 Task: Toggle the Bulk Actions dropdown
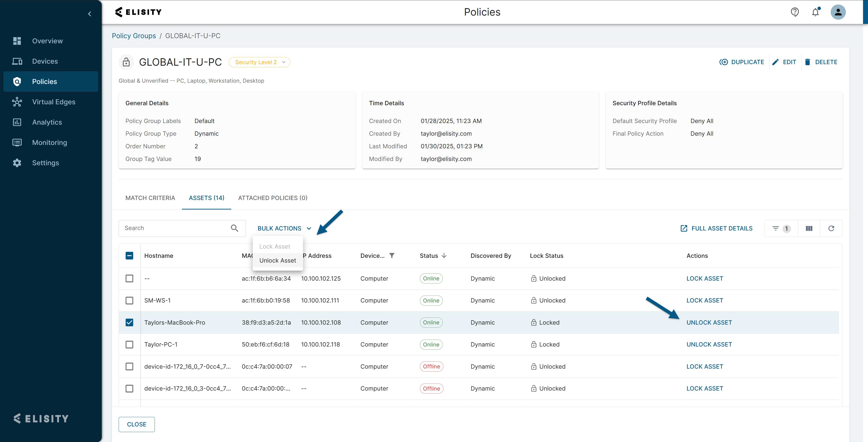pyautogui.click(x=284, y=228)
